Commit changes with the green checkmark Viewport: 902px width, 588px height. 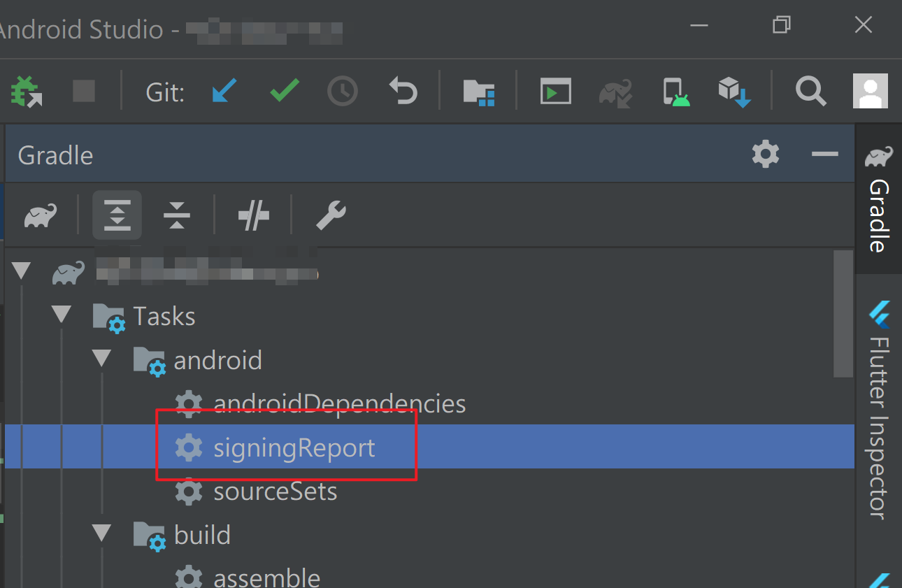[284, 91]
